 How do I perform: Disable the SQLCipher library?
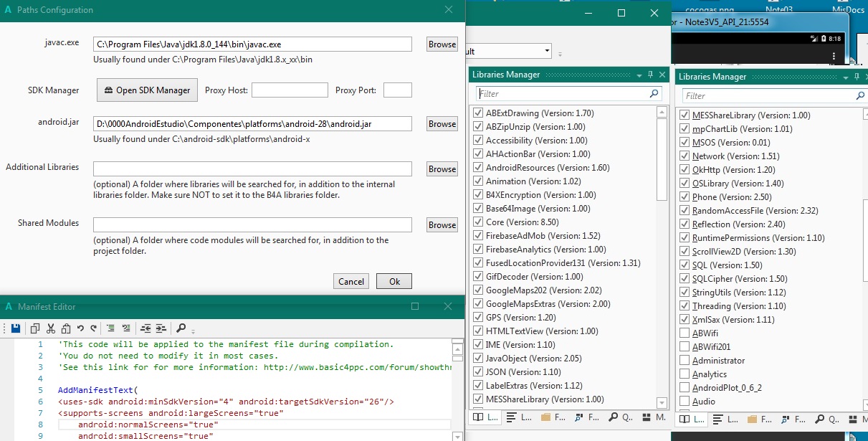(685, 278)
